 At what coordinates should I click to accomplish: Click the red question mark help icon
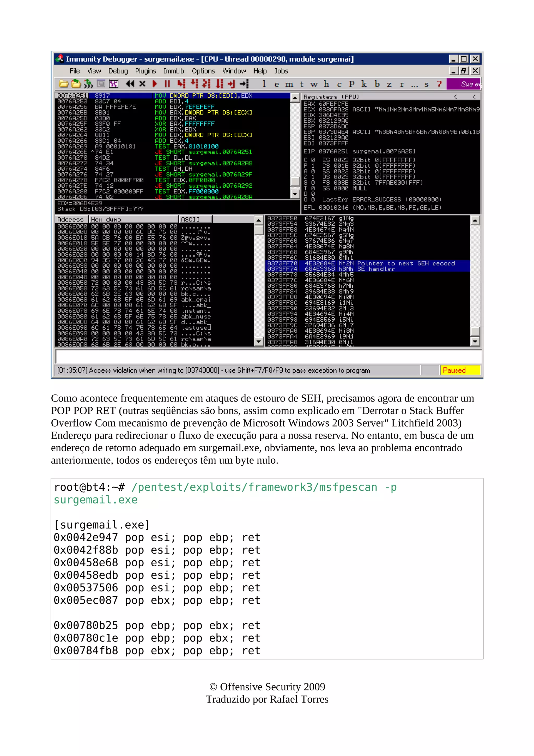coord(439,84)
